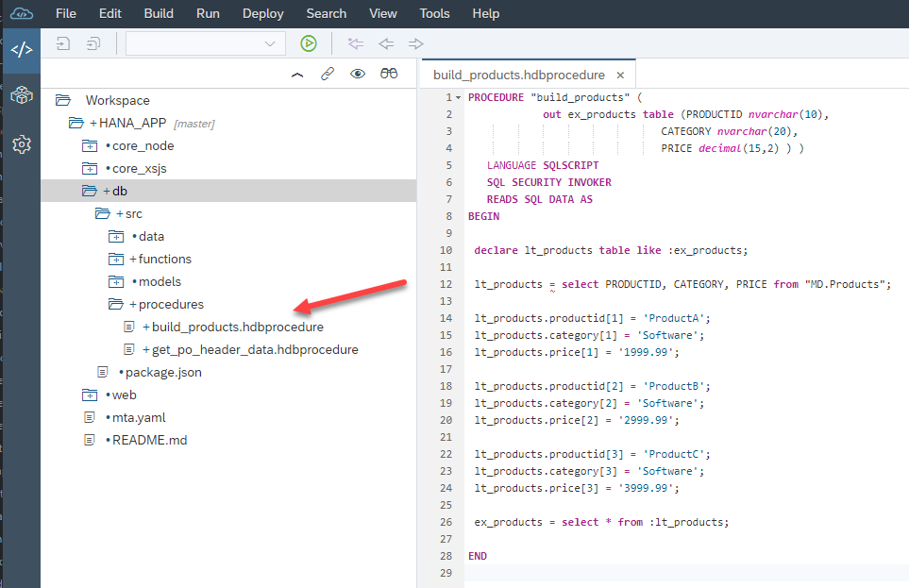Click the SAP Web IDE cloud logo
Screen dimensions: 909x588
click(x=22, y=13)
